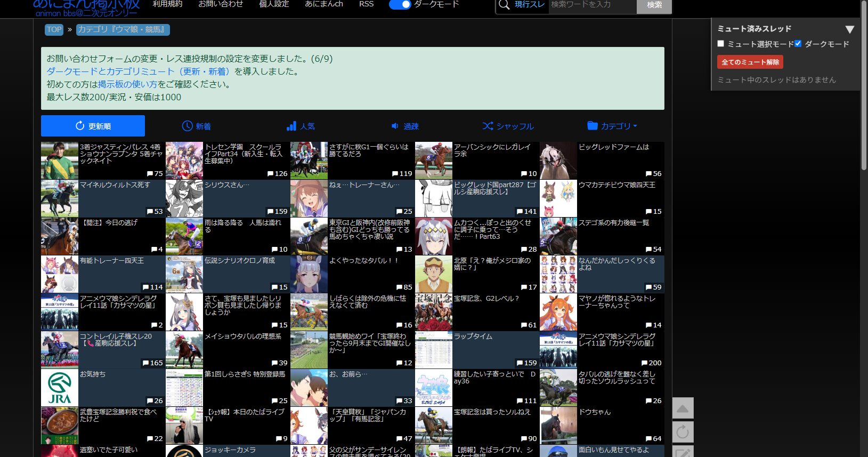
Task: Click the circular reload button at right edge
Action: (683, 432)
